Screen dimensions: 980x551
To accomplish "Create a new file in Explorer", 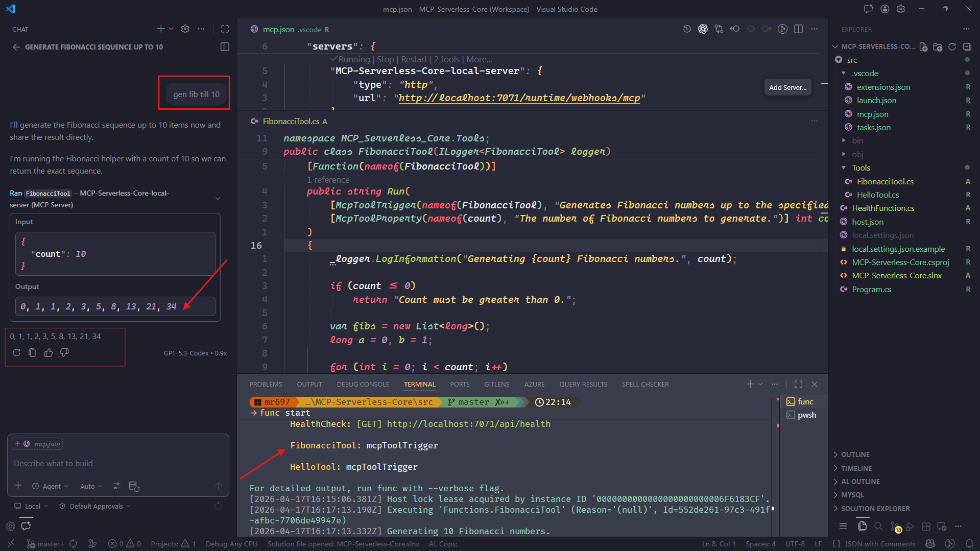I will coord(923,46).
